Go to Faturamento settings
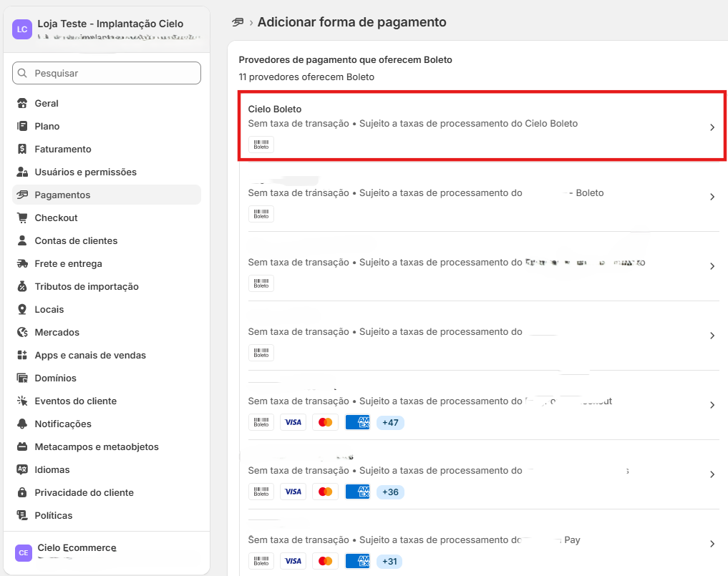Viewport: 728px width, 576px height. 107,149
